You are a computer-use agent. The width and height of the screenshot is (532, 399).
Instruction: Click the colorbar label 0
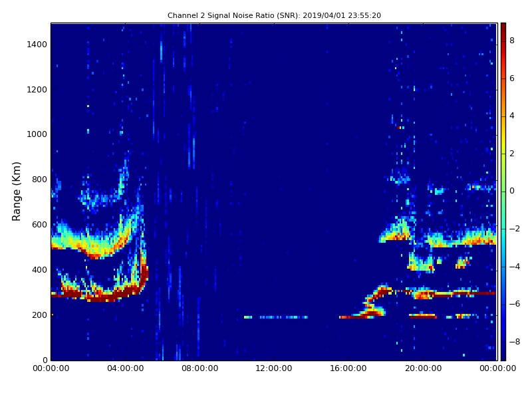coord(512,191)
